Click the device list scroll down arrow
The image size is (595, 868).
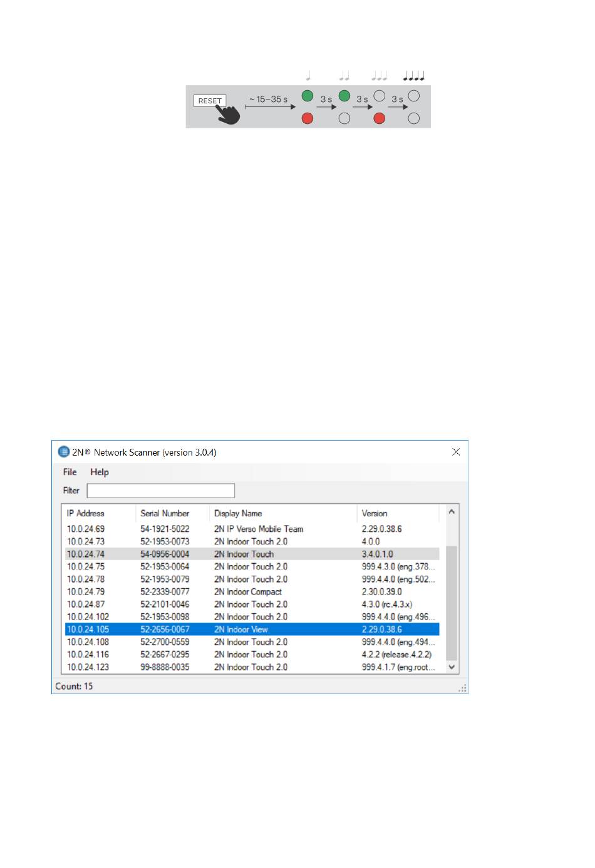(452, 667)
